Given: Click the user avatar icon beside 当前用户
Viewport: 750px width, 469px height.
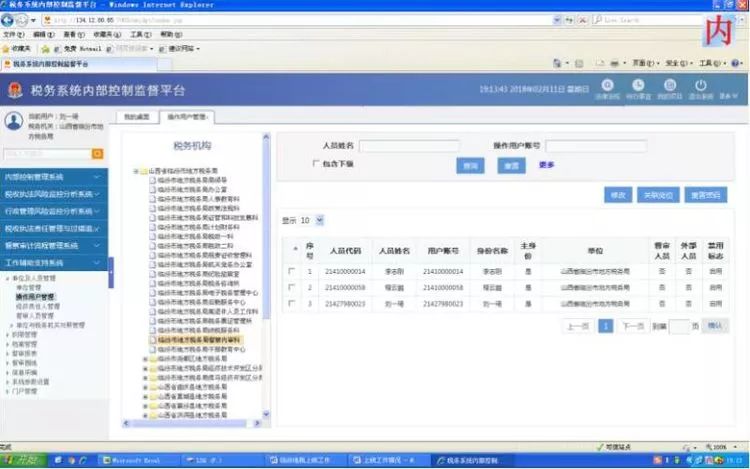Looking at the screenshot, I should click(x=14, y=121).
